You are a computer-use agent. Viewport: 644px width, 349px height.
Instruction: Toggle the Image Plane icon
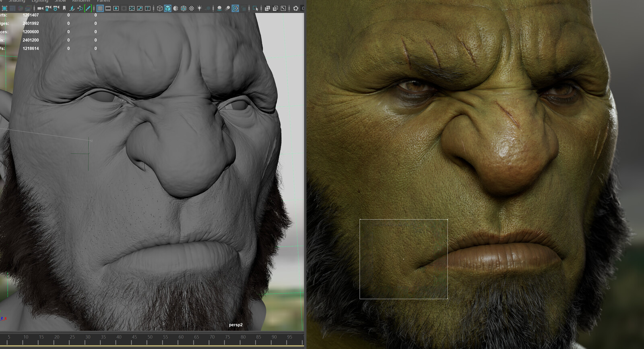(72, 8)
